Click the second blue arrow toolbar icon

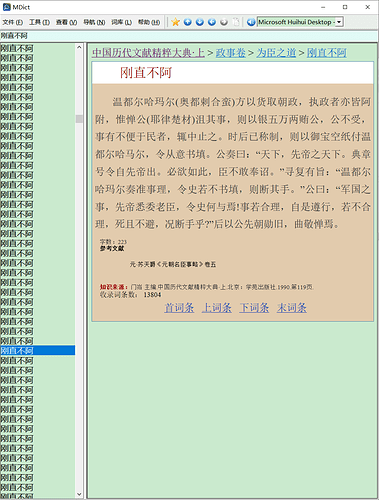[x=200, y=22]
